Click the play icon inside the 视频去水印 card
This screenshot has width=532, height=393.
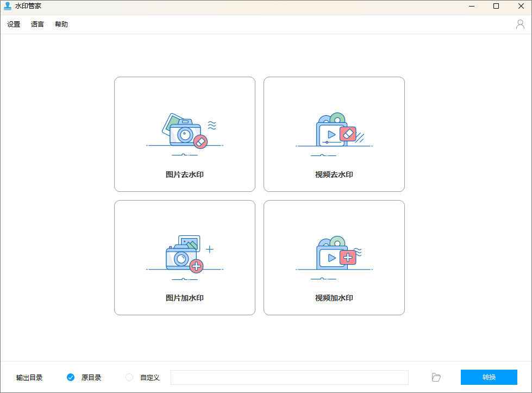pyautogui.click(x=332, y=135)
